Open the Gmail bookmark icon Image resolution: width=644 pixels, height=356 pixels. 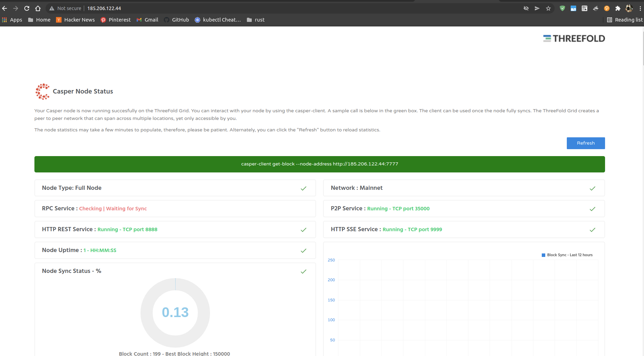[139, 20]
